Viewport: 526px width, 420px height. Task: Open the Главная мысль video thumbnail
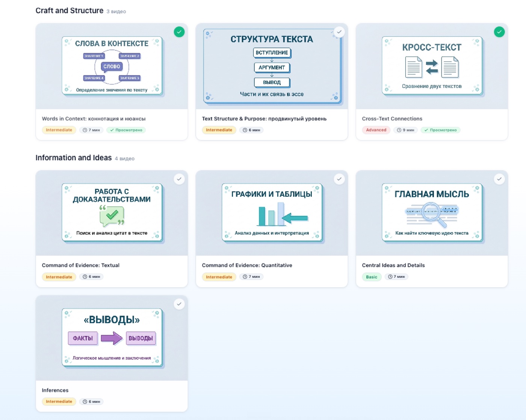click(x=432, y=213)
